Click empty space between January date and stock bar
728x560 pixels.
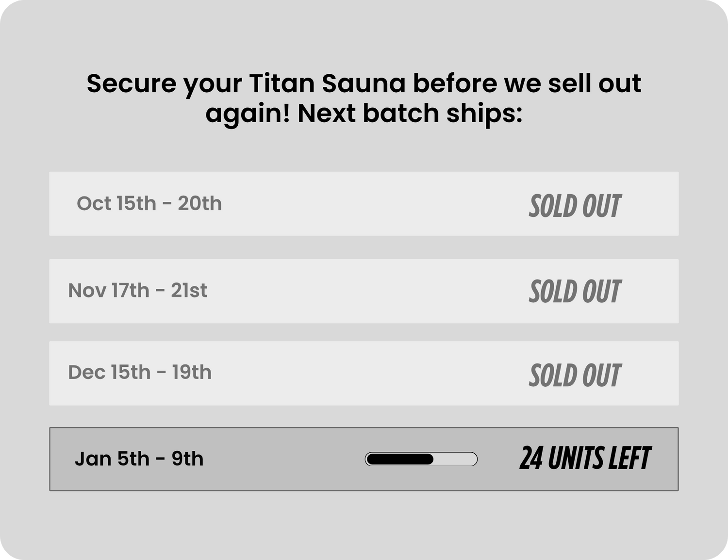[284, 459]
